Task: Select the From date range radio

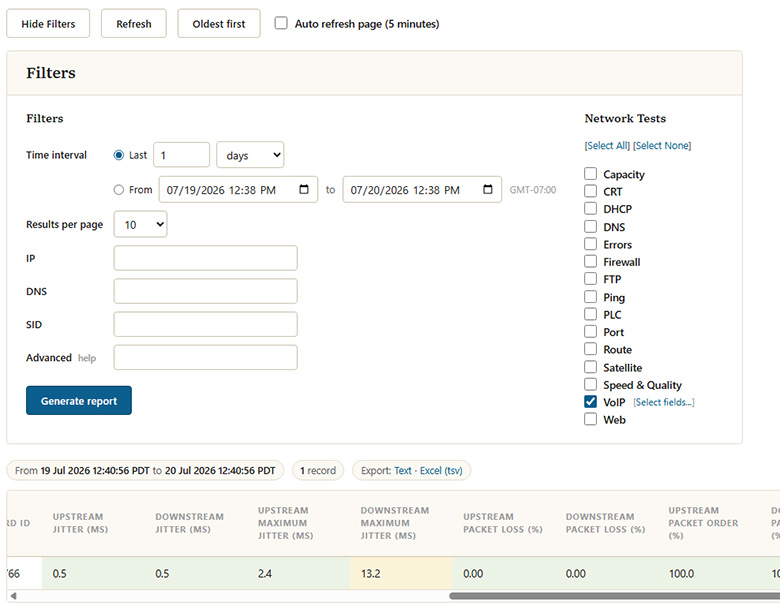Action: [118, 190]
